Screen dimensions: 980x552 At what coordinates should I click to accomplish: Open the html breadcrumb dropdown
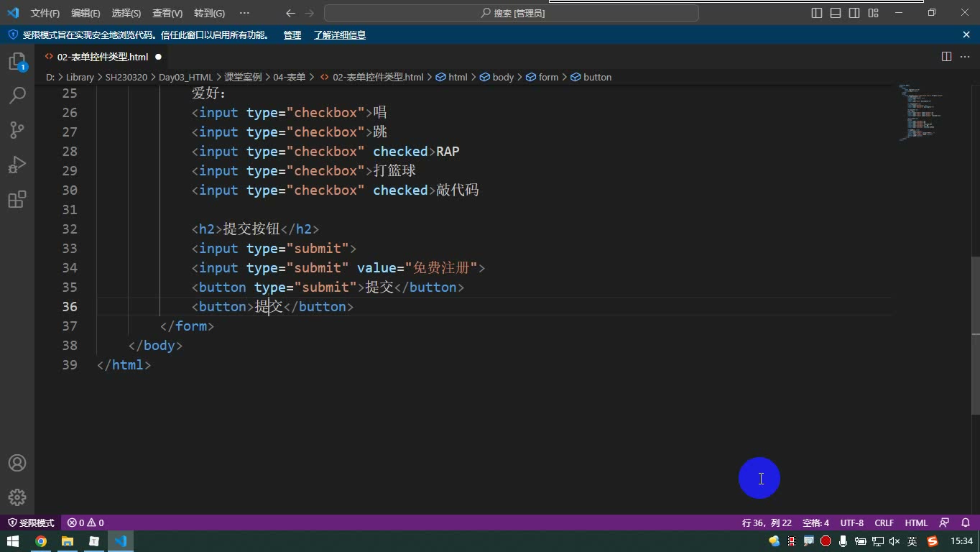coord(451,77)
